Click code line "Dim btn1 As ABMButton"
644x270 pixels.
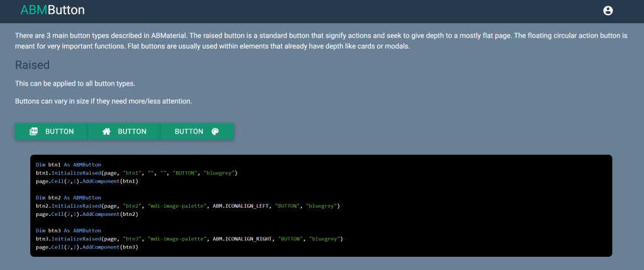tap(68, 164)
